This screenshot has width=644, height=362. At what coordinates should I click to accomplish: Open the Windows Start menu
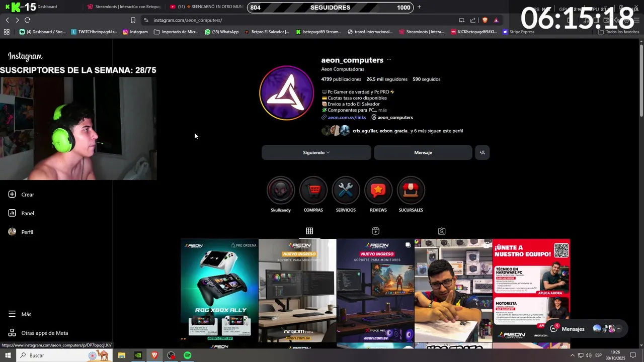(x=8, y=355)
